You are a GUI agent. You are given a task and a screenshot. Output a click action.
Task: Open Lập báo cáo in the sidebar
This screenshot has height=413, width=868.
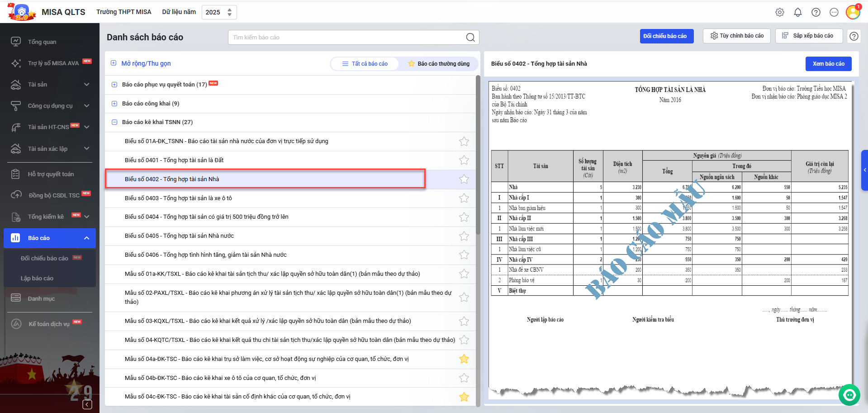[37, 279]
